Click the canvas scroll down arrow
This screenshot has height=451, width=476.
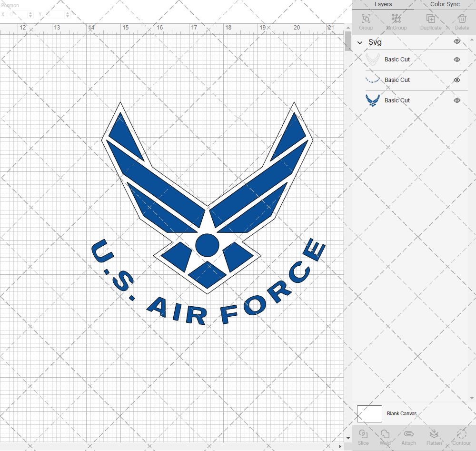click(x=348, y=438)
